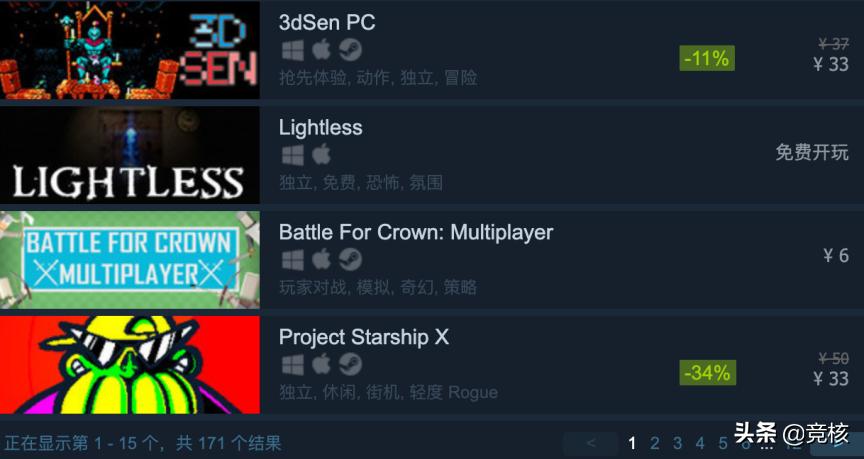Viewport: 864px width, 459px height.
Task: Click the Windows icon under 3dSen PC
Action: [x=293, y=51]
